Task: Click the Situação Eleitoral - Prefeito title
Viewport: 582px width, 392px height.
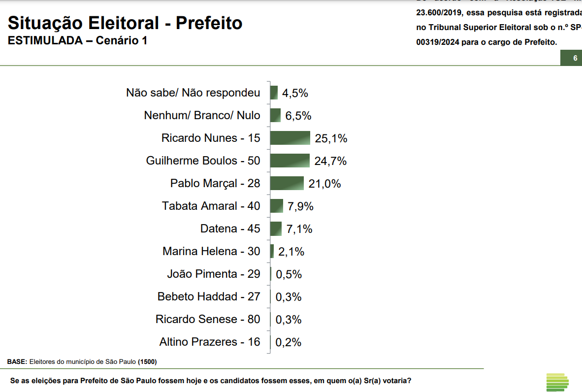Action: 125,23
